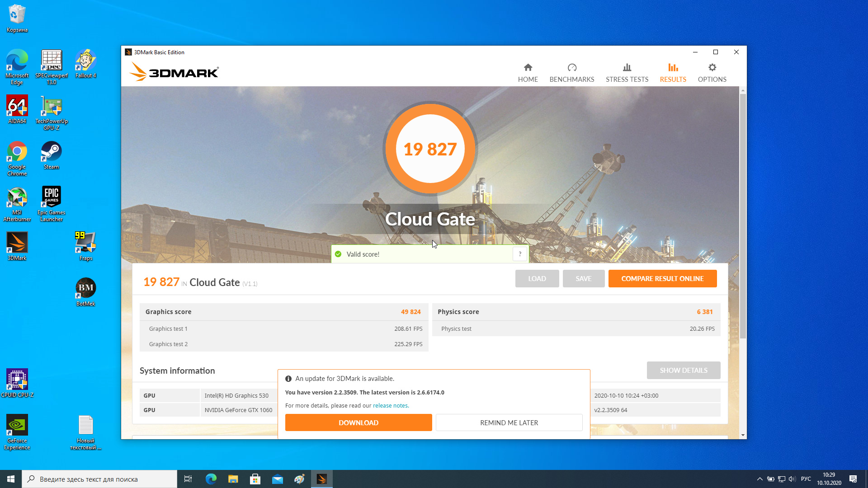Viewport: 868px width, 488px height.
Task: Open the STRESS TESTS tab
Action: pyautogui.click(x=627, y=73)
